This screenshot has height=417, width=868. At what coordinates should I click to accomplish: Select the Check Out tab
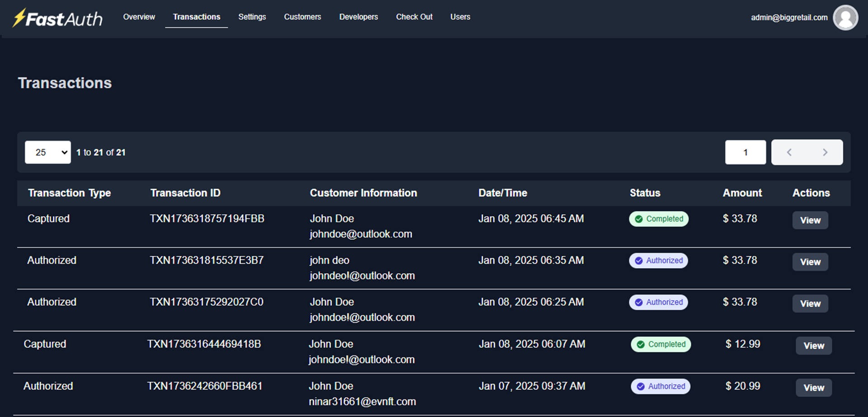tap(414, 17)
